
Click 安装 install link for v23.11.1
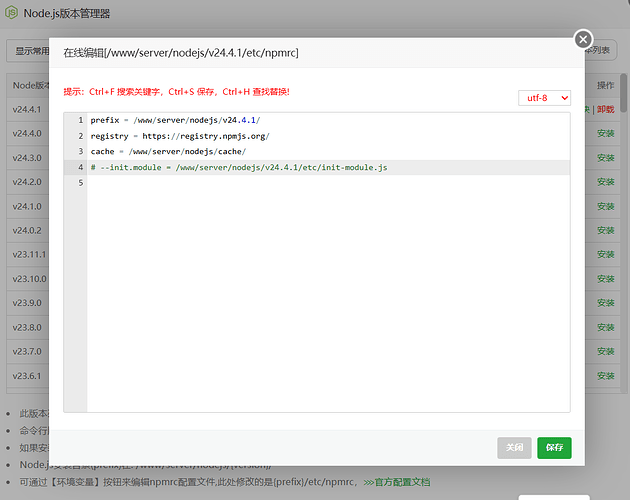(605, 254)
